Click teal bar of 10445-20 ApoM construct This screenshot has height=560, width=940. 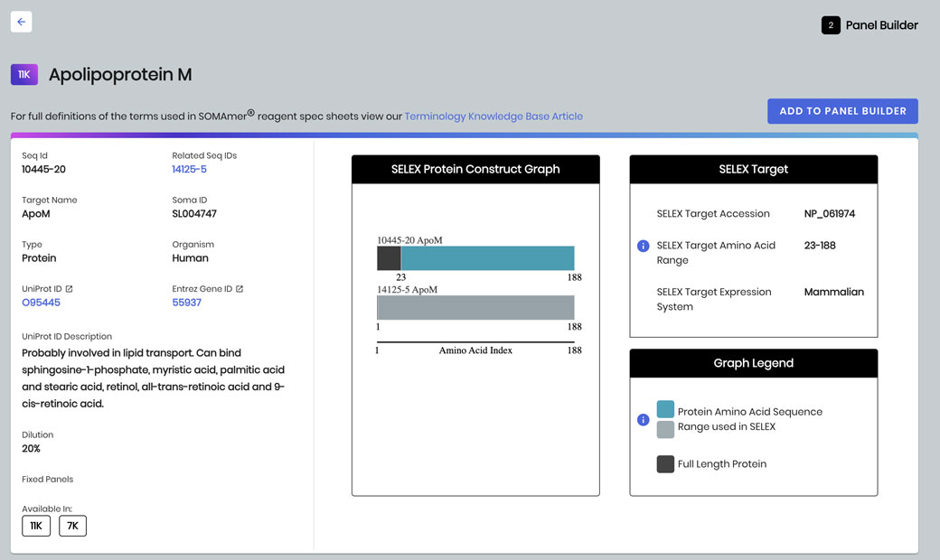click(487, 258)
